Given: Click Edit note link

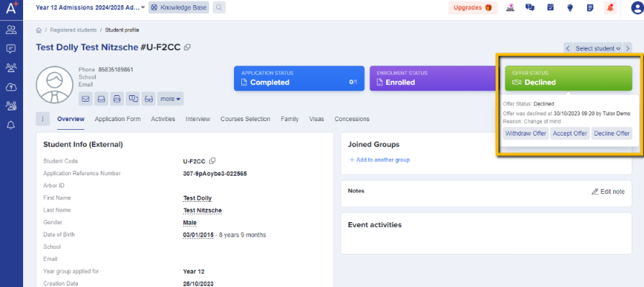Looking at the screenshot, I should [608, 192].
